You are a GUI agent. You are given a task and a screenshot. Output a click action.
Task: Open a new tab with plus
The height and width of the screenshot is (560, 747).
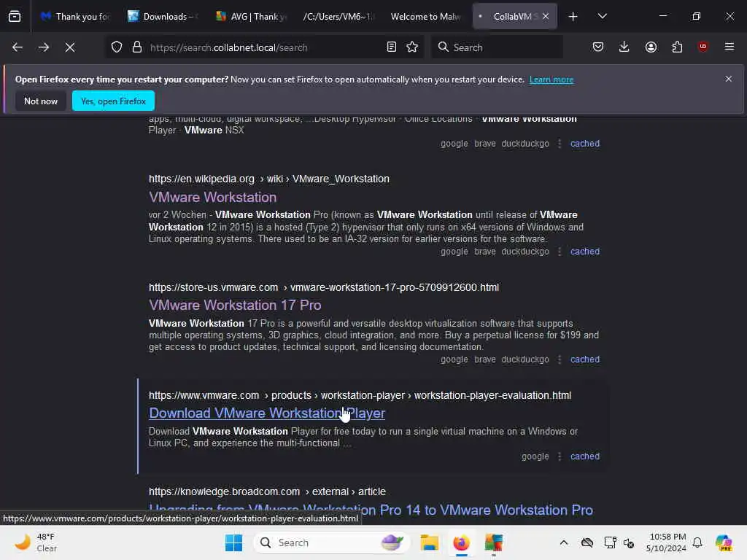573,17
